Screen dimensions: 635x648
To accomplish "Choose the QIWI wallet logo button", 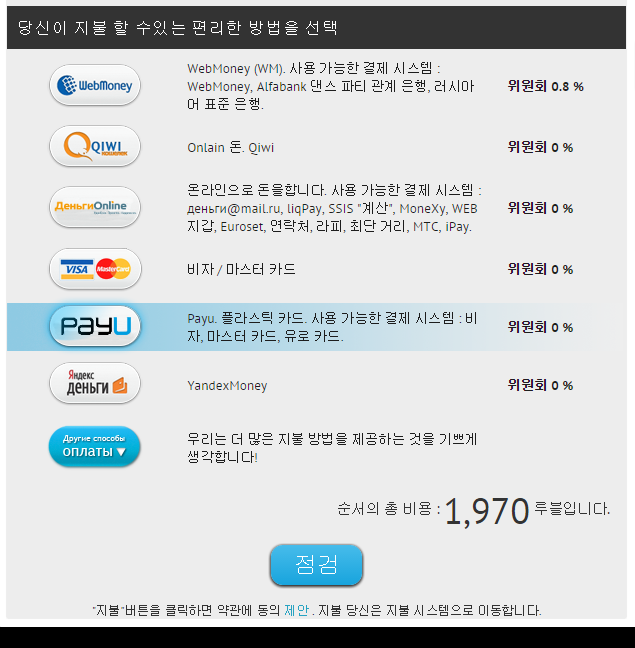I will coord(95,146).
